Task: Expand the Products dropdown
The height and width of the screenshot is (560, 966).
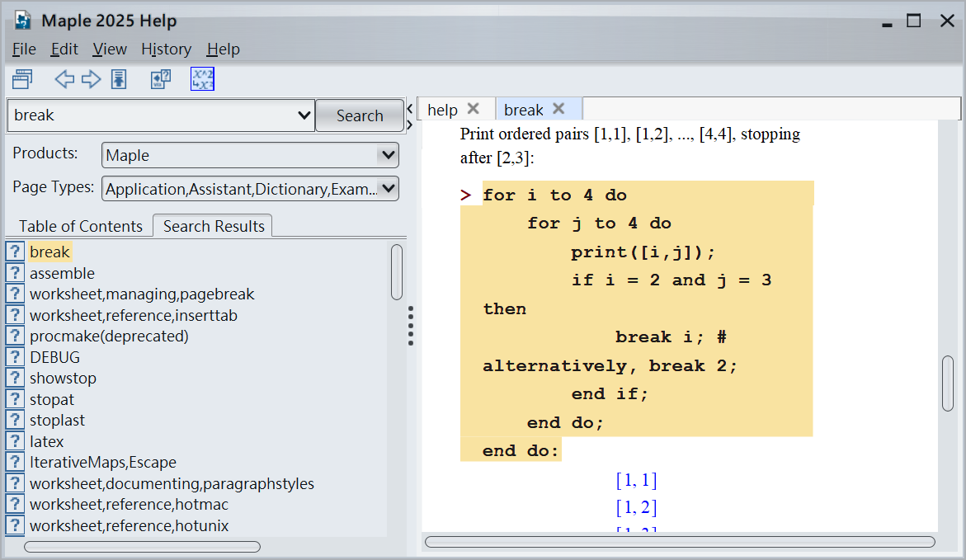Action: [386, 155]
